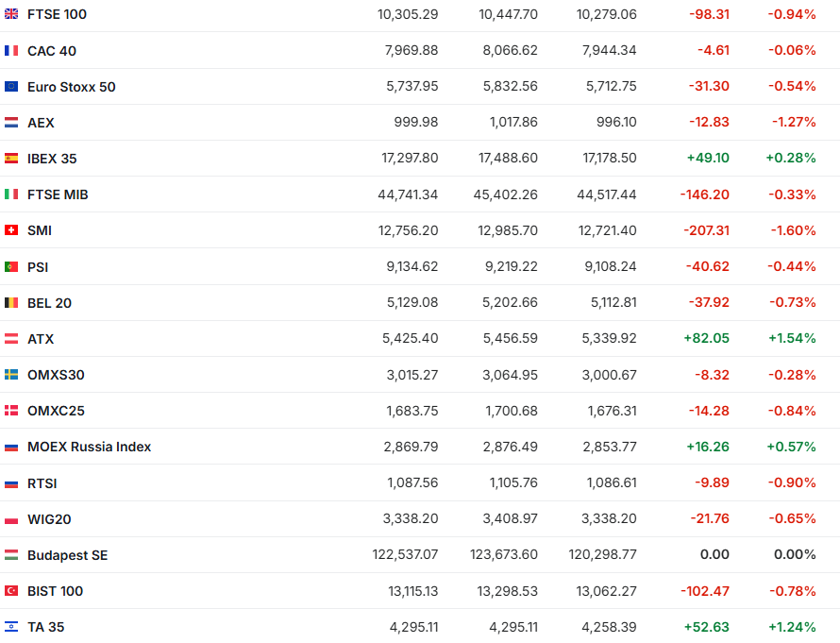Click the RTSI index name
The image size is (840, 643).
[42, 483]
